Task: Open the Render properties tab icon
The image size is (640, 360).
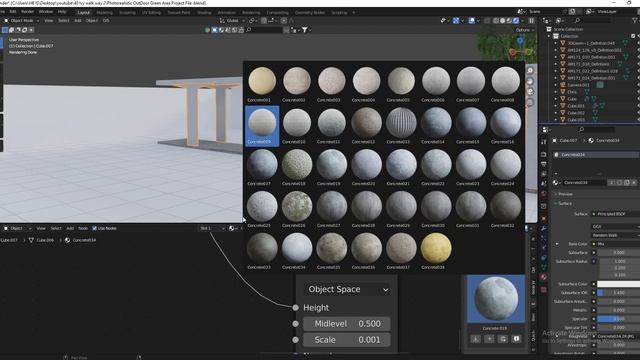Action: coord(543,155)
